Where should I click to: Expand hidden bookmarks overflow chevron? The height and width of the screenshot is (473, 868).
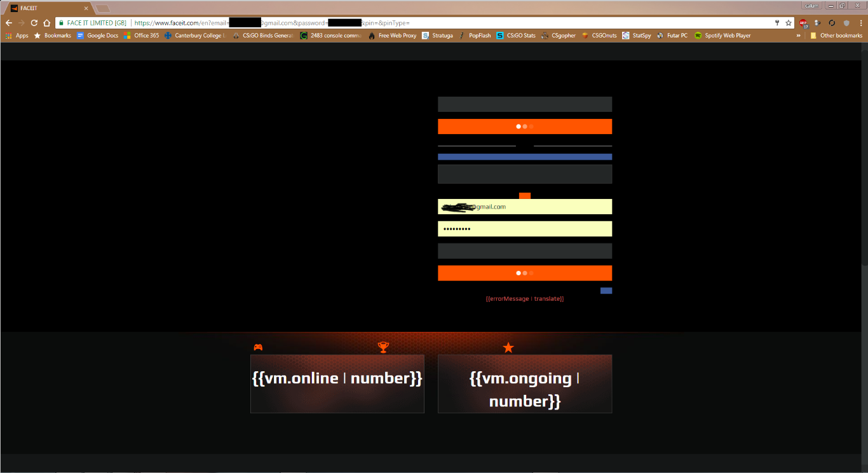(799, 36)
